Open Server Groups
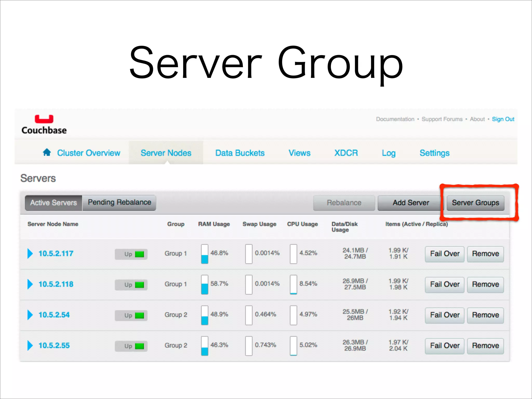 click(475, 203)
